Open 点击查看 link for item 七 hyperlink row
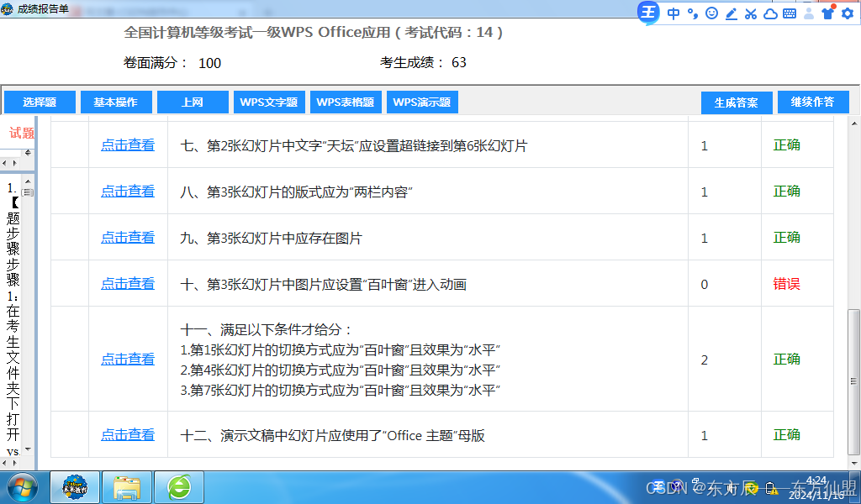This screenshot has height=504, width=861. point(128,145)
